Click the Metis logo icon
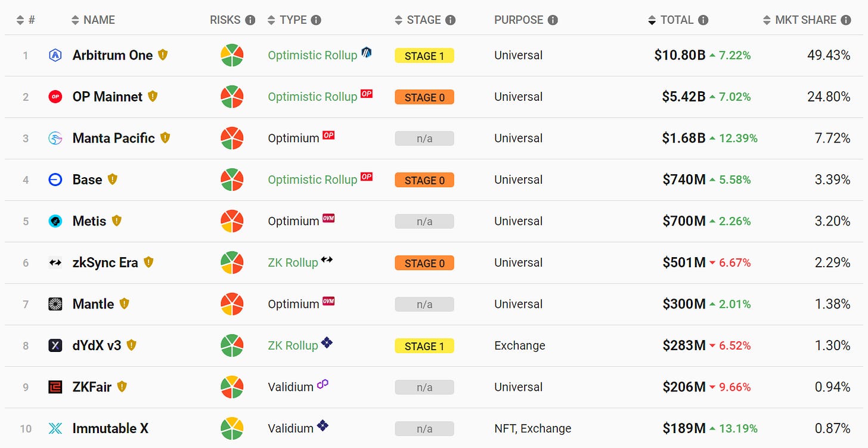 (55, 221)
